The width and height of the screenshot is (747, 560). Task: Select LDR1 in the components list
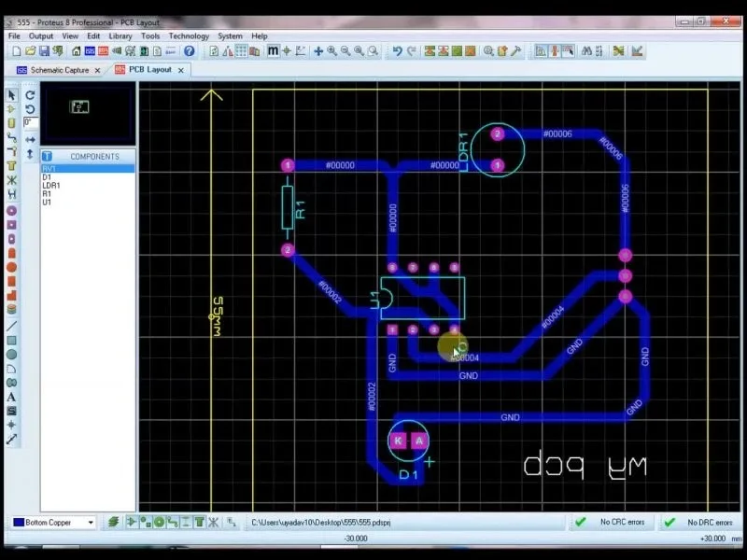click(88, 185)
